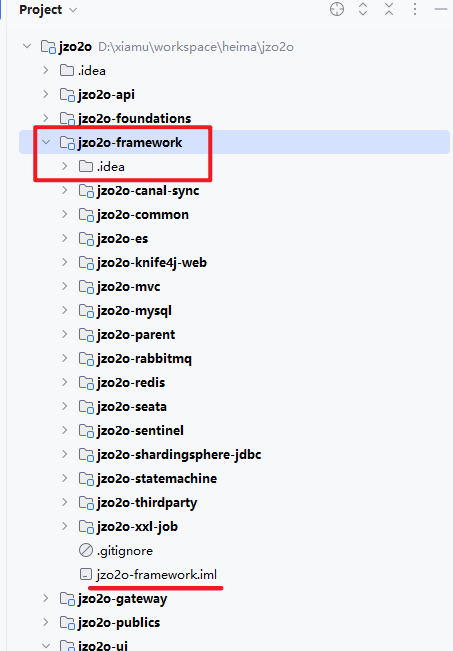Select the jzo2o-common module
Screen dimensions: 453x651
[142, 215]
